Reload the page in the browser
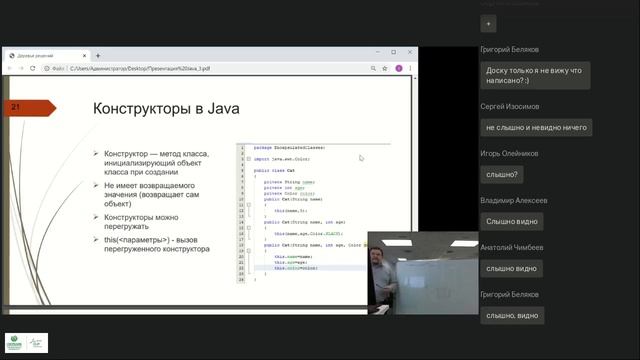This screenshot has width=640, height=360. (x=33, y=68)
